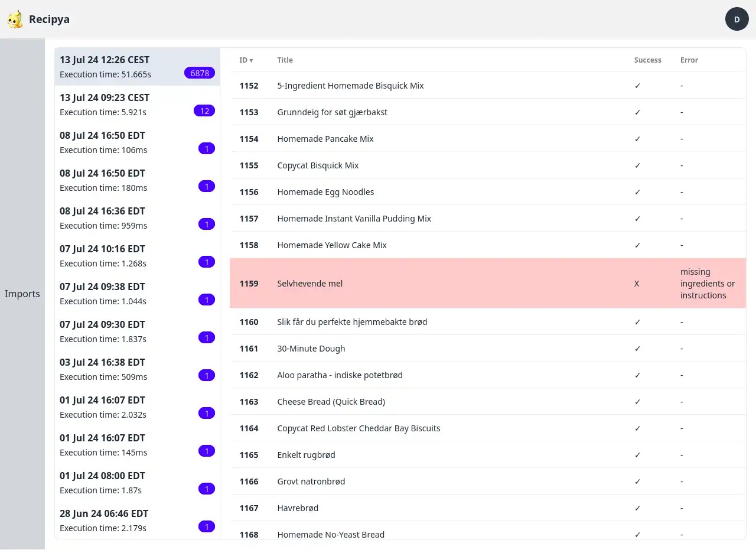Click the checkmark in the 30-Minute Dough row
Image resolution: width=756 pixels, height=553 pixels.
point(637,349)
